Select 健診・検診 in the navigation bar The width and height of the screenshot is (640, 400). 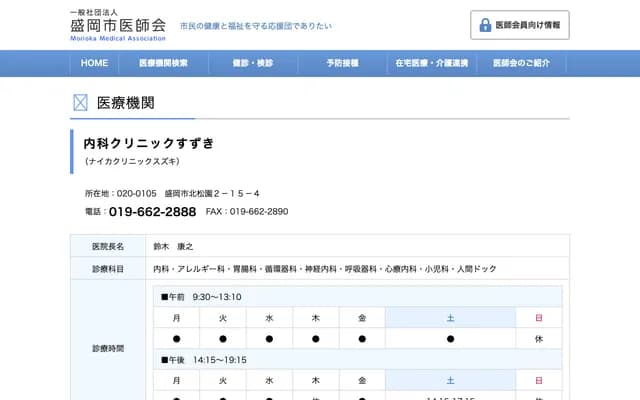[251, 63]
